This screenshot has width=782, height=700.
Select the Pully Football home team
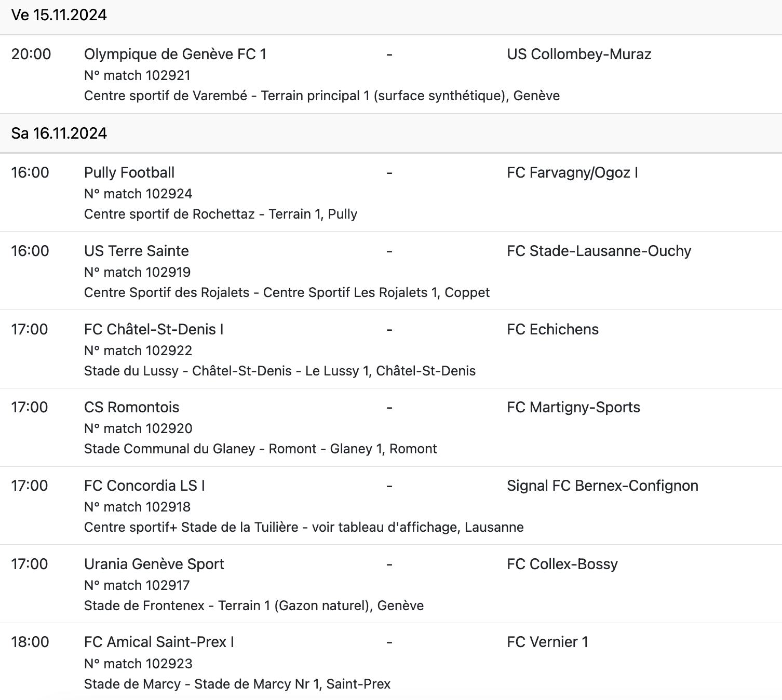pos(129,172)
